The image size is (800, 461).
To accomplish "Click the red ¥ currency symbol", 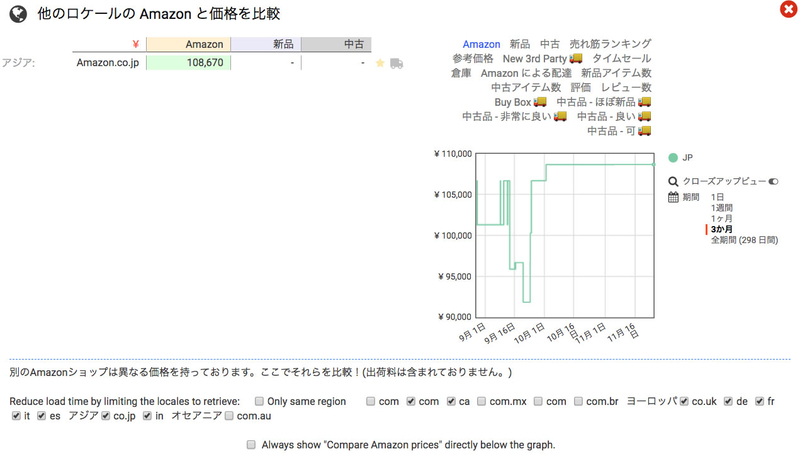I will point(135,44).
